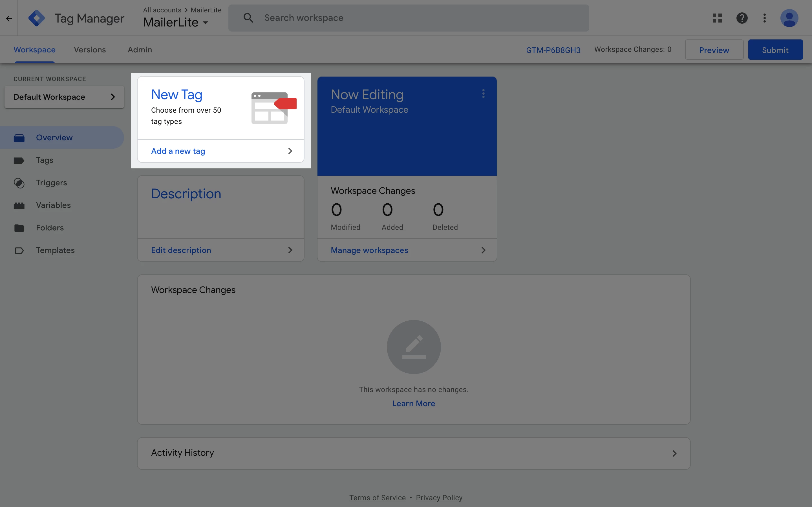Switch to the Admin tab
This screenshot has width=812, height=507.
(x=140, y=50)
